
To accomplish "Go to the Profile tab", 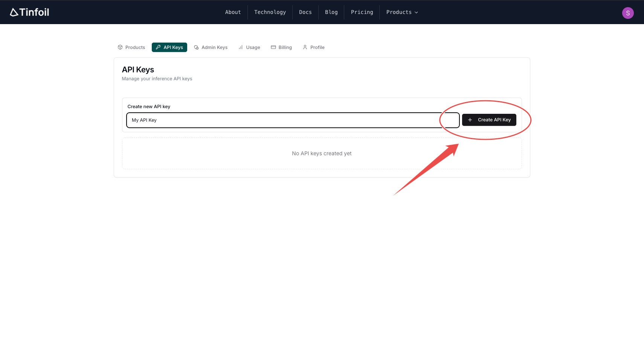I will click(314, 47).
